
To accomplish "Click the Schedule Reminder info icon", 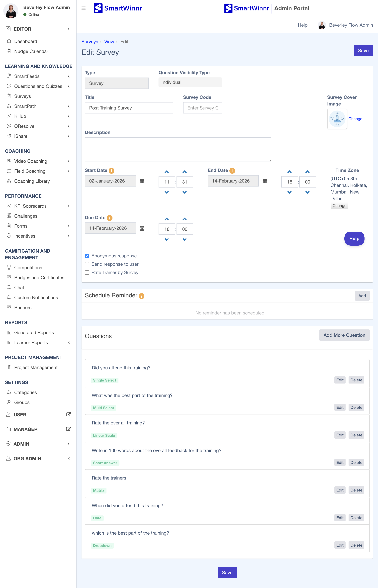I will (x=142, y=296).
